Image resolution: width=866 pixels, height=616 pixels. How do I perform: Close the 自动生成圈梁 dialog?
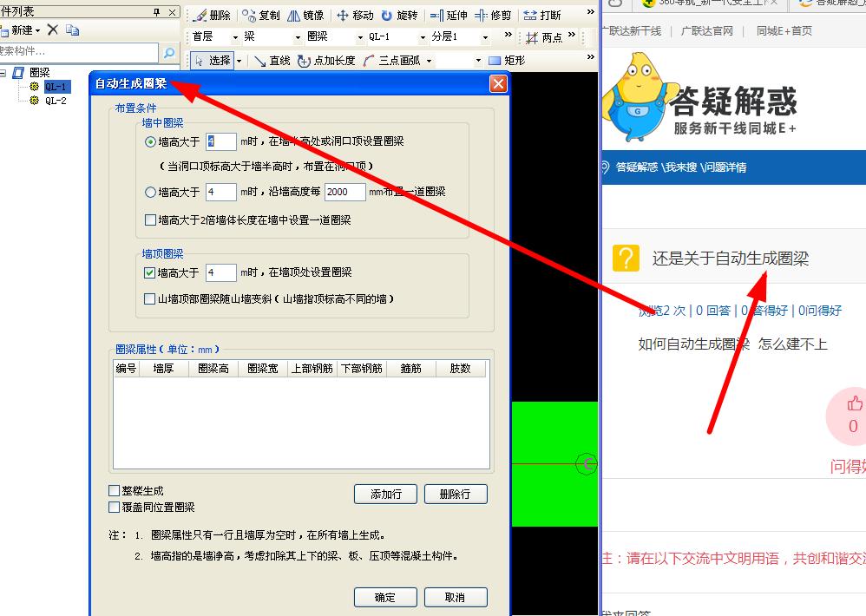(498, 83)
